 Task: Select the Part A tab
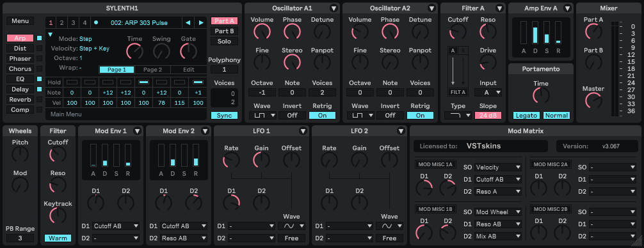click(224, 21)
